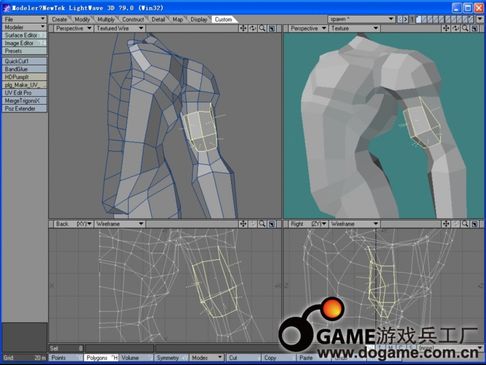Image resolution: width=486 pixels, height=365 pixels.
Task: Click the maximize icon in the Back viewport
Action: pos(272,224)
